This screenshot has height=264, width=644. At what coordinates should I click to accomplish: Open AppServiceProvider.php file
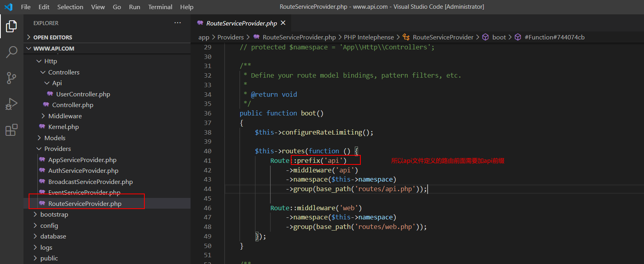[x=107, y=160]
